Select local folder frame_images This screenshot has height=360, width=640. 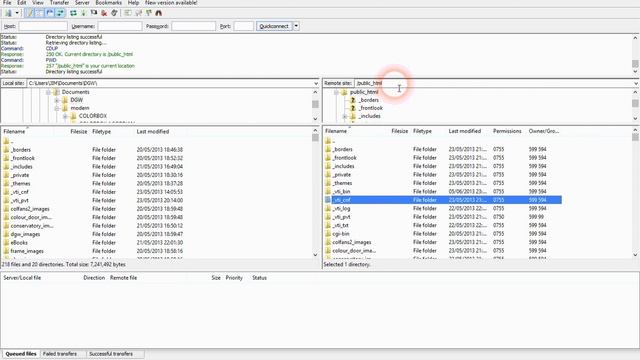tap(27, 251)
